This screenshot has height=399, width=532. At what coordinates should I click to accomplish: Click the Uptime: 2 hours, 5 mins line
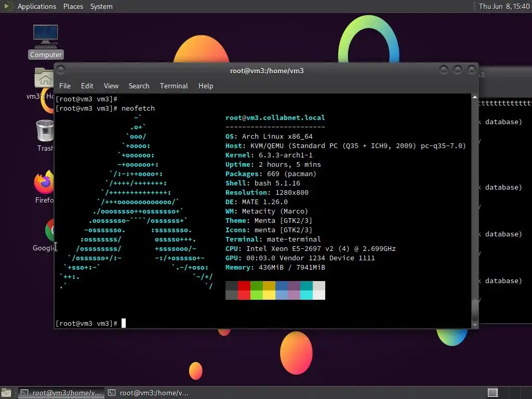point(273,165)
